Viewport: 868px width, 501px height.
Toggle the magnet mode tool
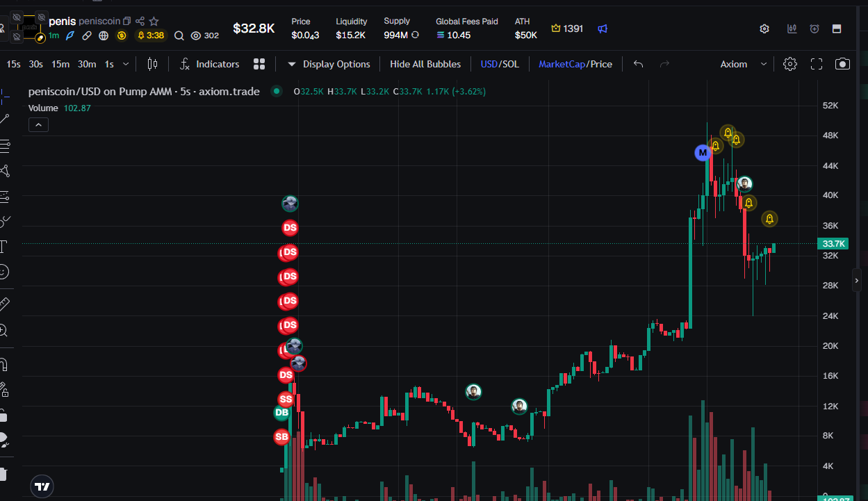click(x=3, y=364)
